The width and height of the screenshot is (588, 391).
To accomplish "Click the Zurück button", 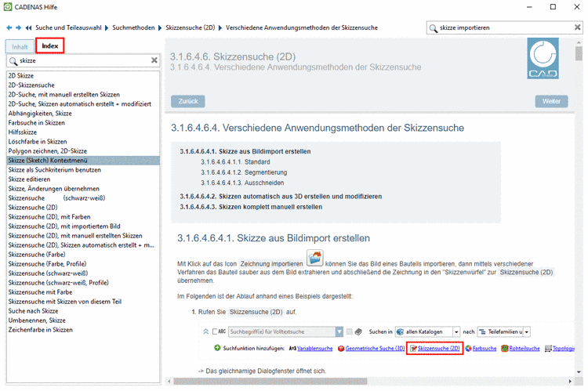I will [188, 101].
